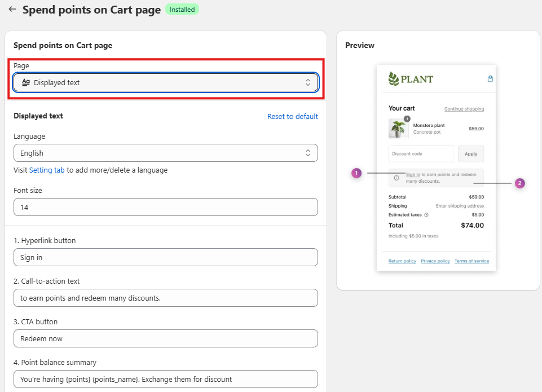542x392 pixels.
Task: Click the Call-to-action text input
Action: [x=166, y=298]
